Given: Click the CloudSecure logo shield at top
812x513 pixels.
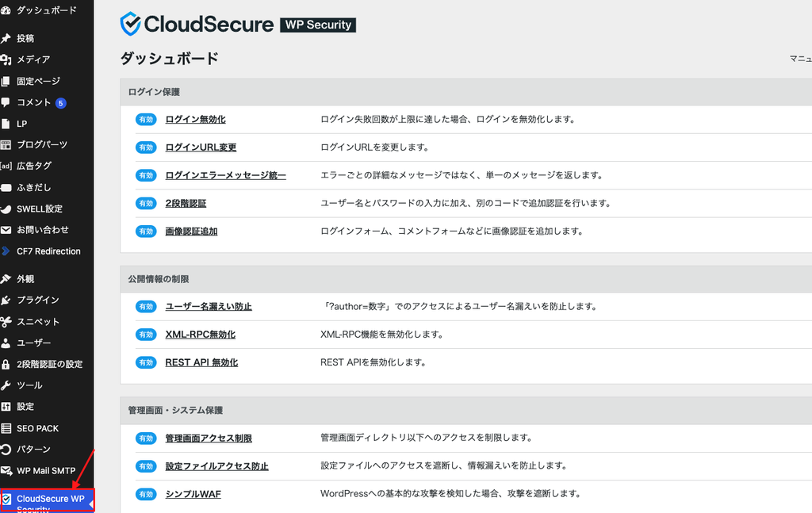Looking at the screenshot, I should tap(130, 24).
